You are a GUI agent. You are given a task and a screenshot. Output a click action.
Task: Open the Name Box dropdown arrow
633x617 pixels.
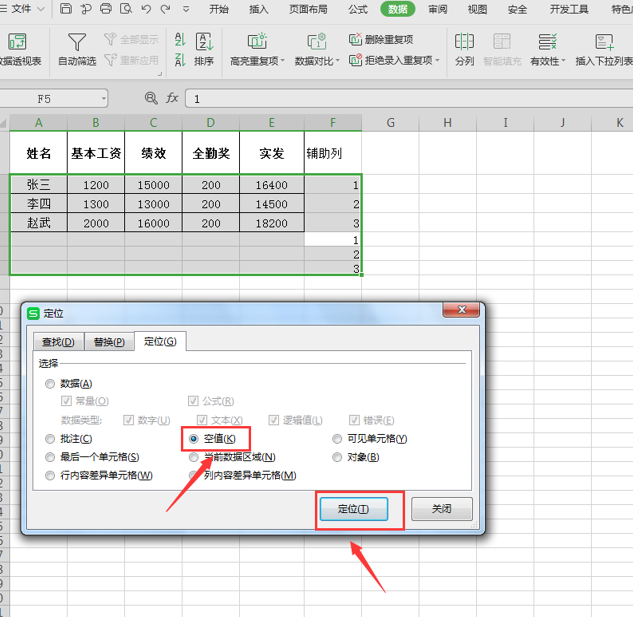[x=104, y=99]
